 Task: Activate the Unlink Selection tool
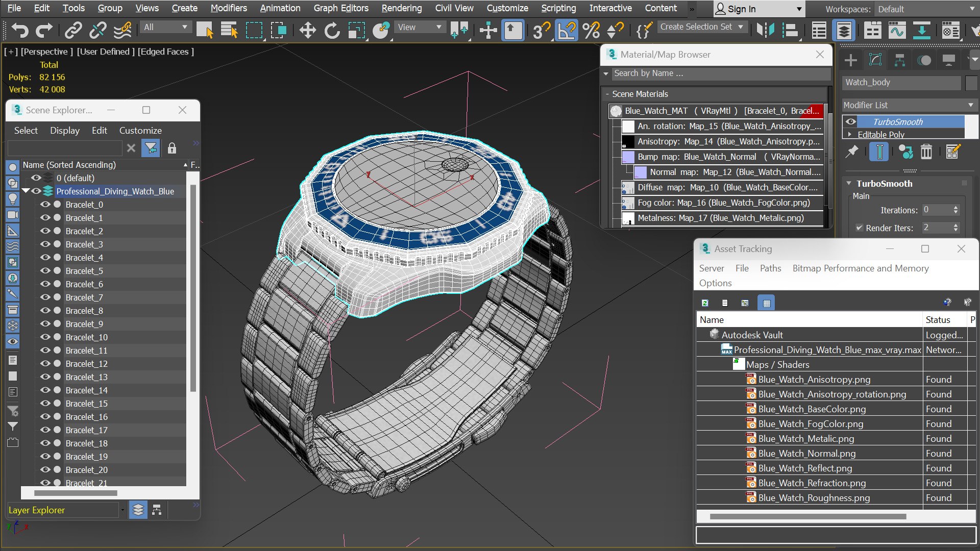[97, 31]
